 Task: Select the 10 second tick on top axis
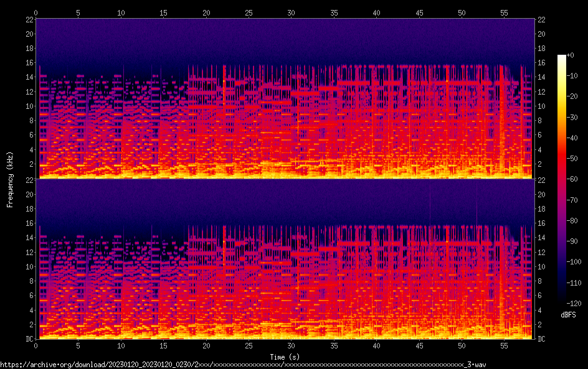(x=121, y=12)
